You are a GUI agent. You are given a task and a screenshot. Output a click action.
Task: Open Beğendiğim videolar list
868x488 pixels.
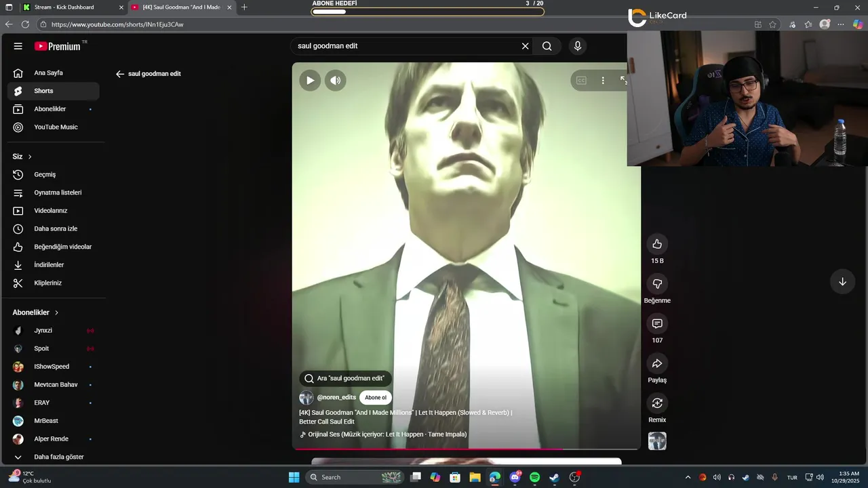pyautogui.click(x=53, y=247)
